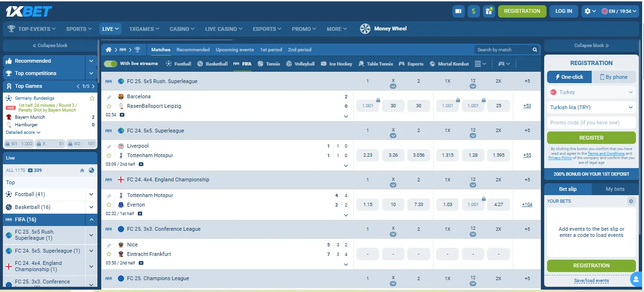Click the Money Wheel icon

(365, 28)
